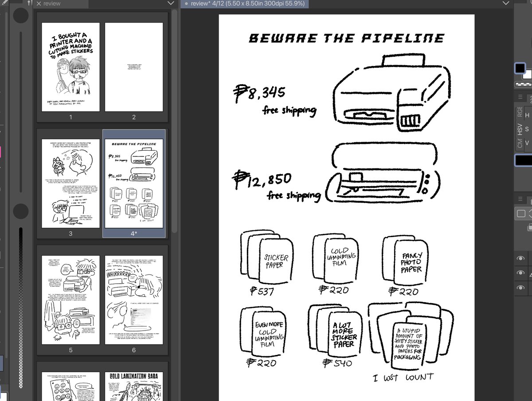Screen dimensions: 532x401
Task: Click page number label 1
Action: click(70, 117)
